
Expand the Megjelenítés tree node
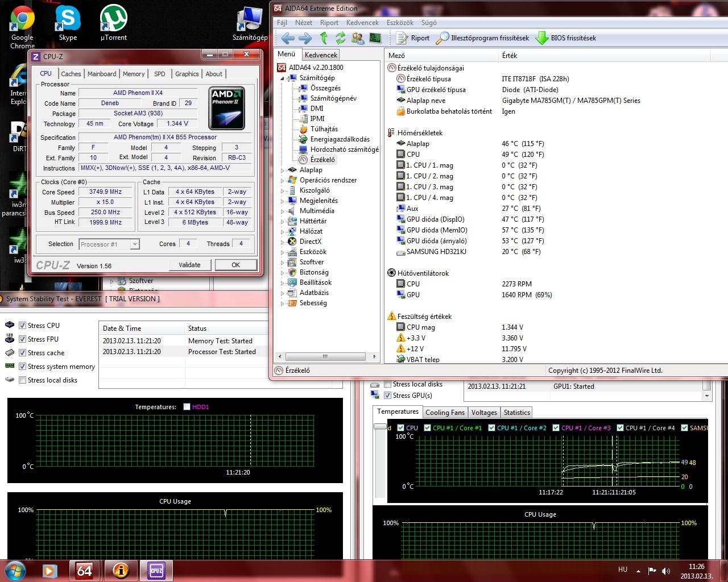(282, 201)
